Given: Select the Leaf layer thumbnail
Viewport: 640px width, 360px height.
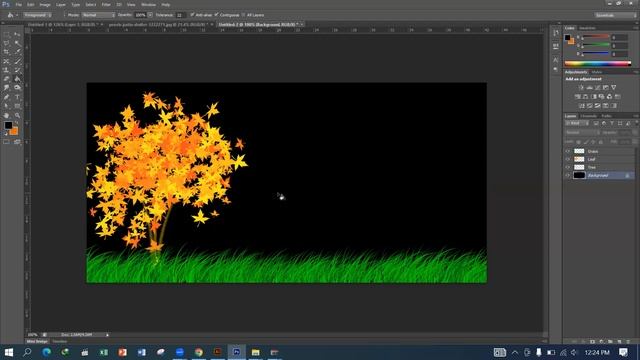Looking at the screenshot, I should click(x=579, y=159).
